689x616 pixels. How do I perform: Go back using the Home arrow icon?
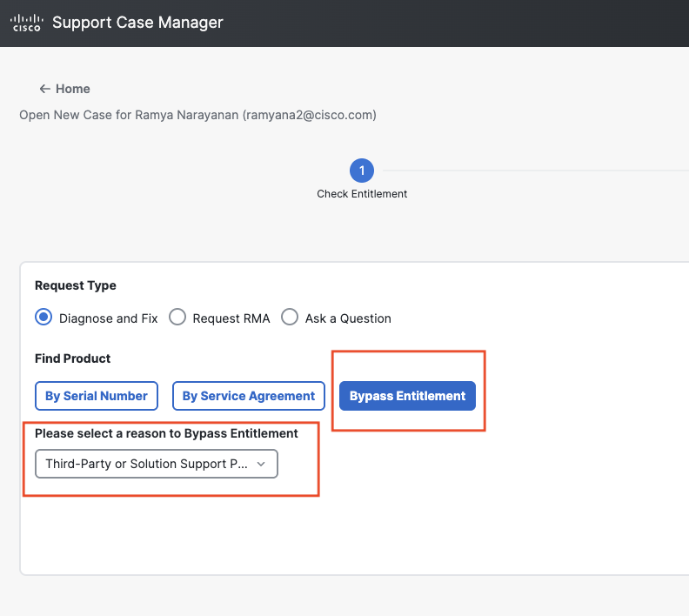click(45, 89)
